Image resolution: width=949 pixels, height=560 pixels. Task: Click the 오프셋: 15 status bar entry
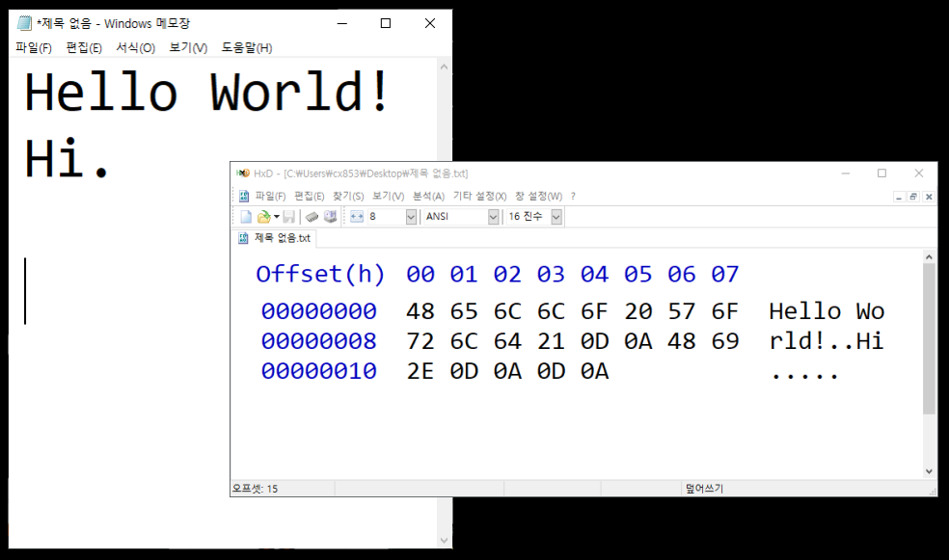(x=255, y=489)
